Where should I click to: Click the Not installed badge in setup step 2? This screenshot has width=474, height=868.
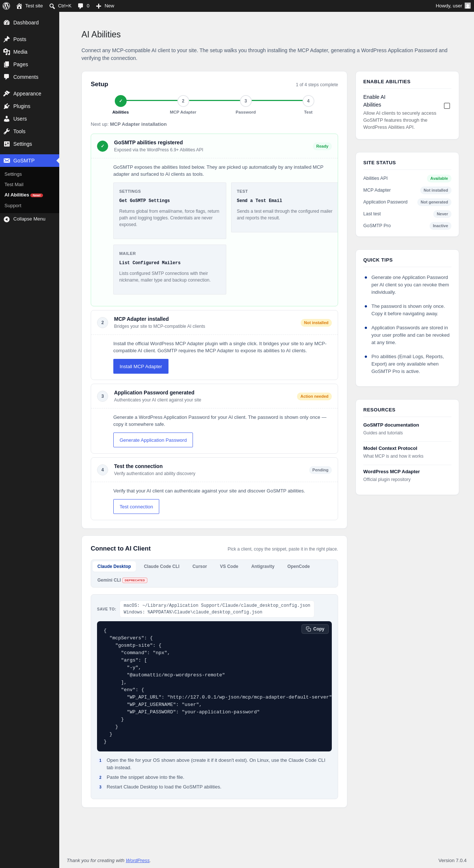pyautogui.click(x=316, y=323)
